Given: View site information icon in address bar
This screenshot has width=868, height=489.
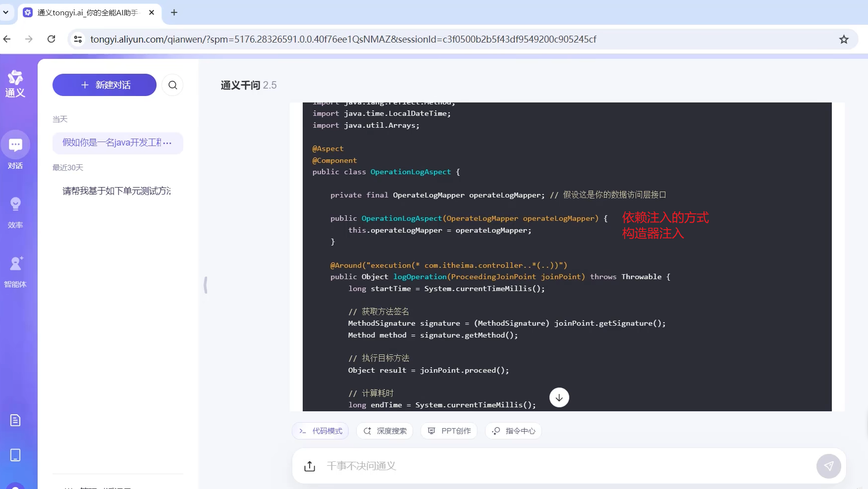Looking at the screenshot, I should [x=78, y=39].
